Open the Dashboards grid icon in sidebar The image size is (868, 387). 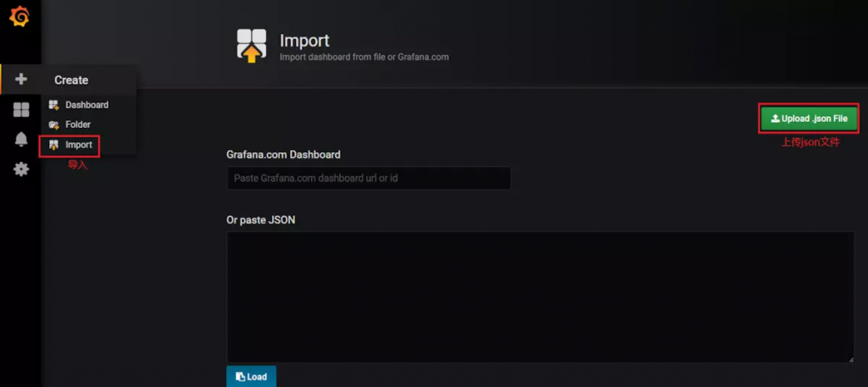point(21,109)
